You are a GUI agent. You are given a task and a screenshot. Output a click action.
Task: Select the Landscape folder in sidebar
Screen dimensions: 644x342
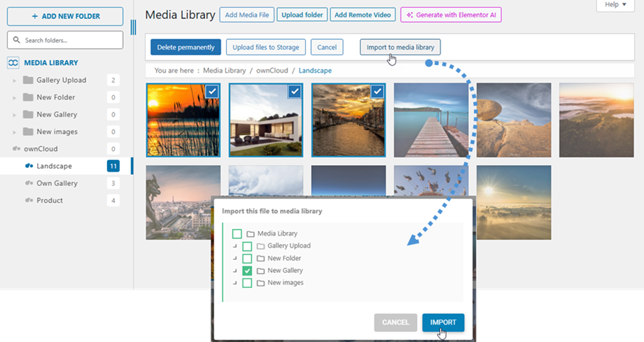pos(53,166)
